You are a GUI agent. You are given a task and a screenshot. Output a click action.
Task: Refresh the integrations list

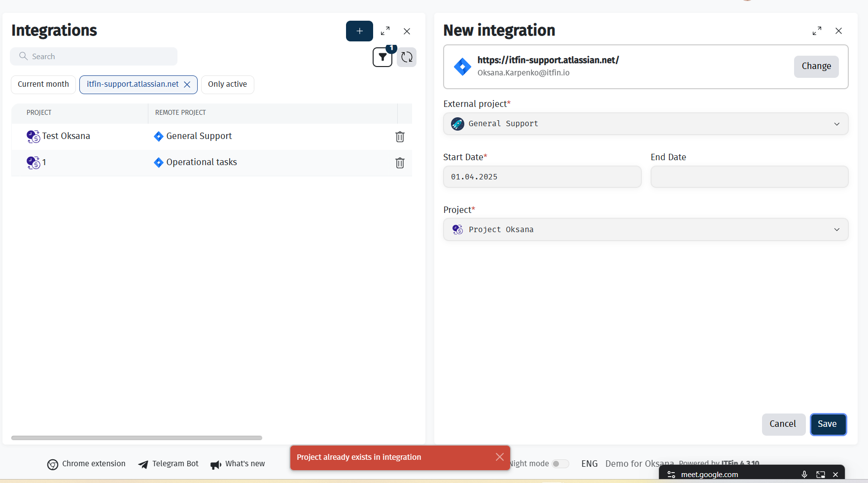407,57
